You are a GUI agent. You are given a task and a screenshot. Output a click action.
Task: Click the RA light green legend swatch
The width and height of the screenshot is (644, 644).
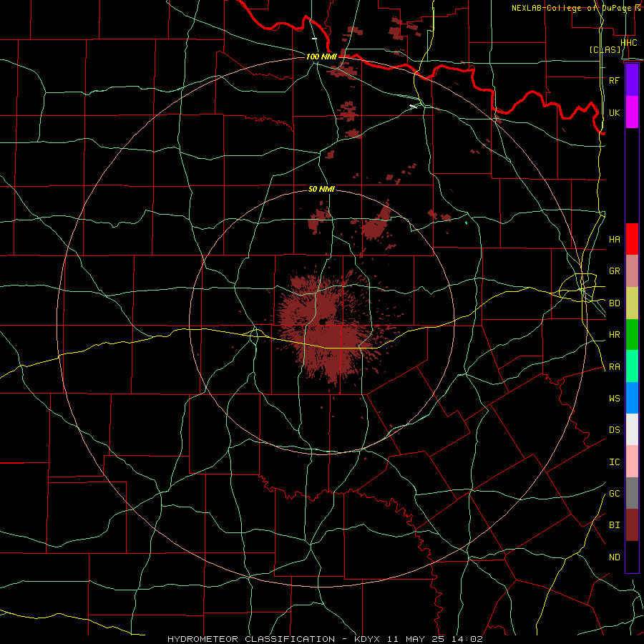[x=632, y=366]
